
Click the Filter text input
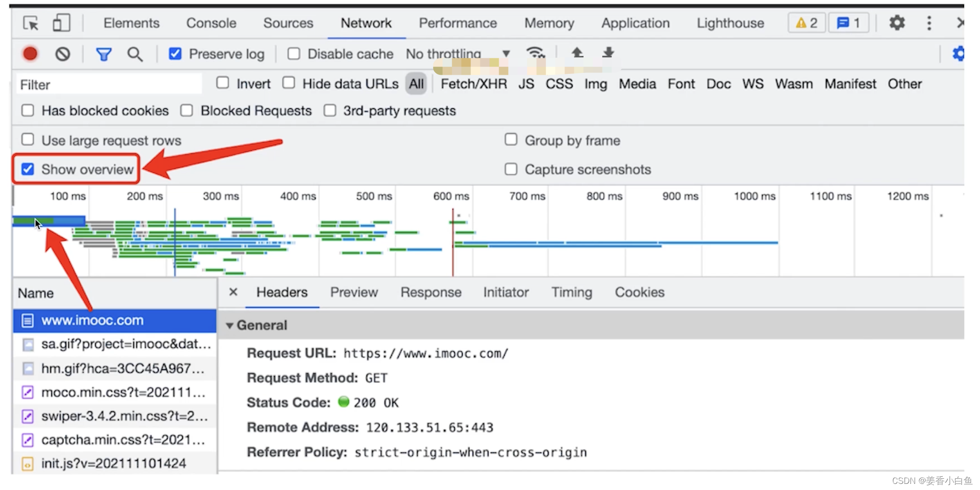point(109,85)
